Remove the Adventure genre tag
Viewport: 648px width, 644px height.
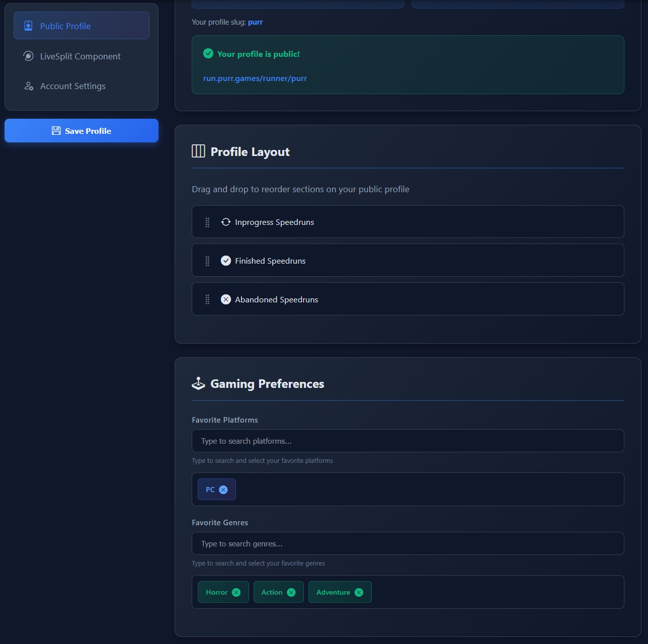pos(359,592)
